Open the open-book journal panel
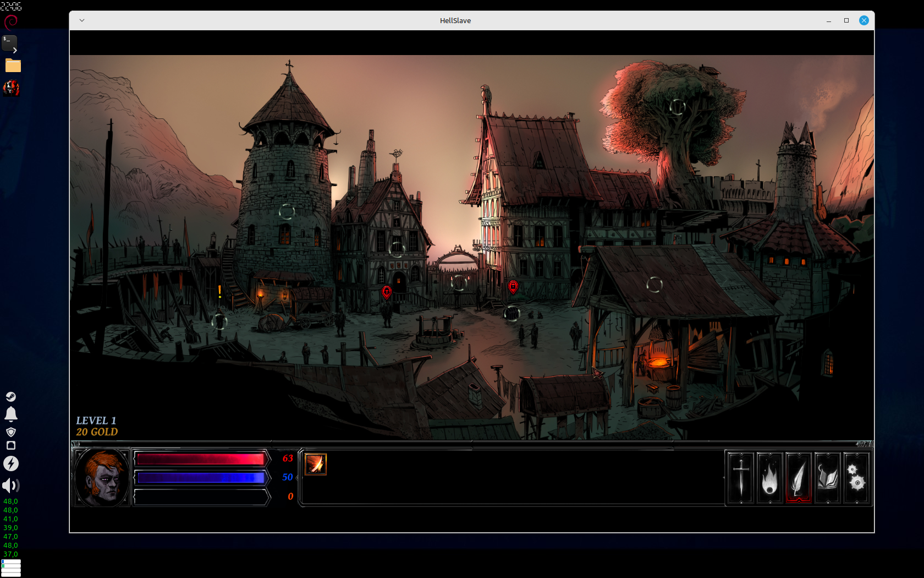The image size is (924, 578). coord(827,478)
